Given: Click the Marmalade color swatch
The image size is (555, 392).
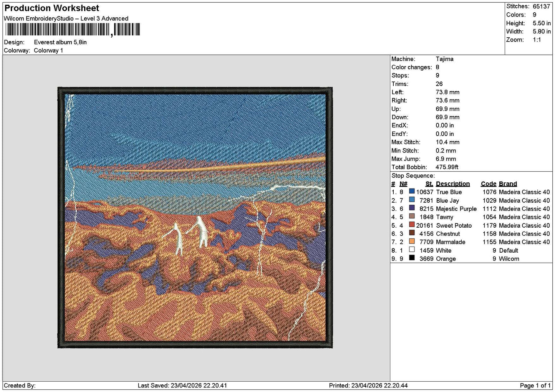Looking at the screenshot, I should pyautogui.click(x=412, y=241).
